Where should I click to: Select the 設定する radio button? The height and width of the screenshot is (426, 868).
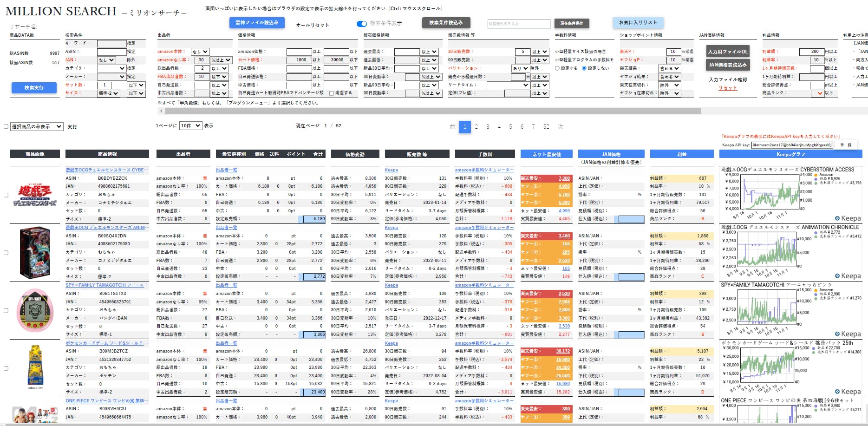point(557,68)
